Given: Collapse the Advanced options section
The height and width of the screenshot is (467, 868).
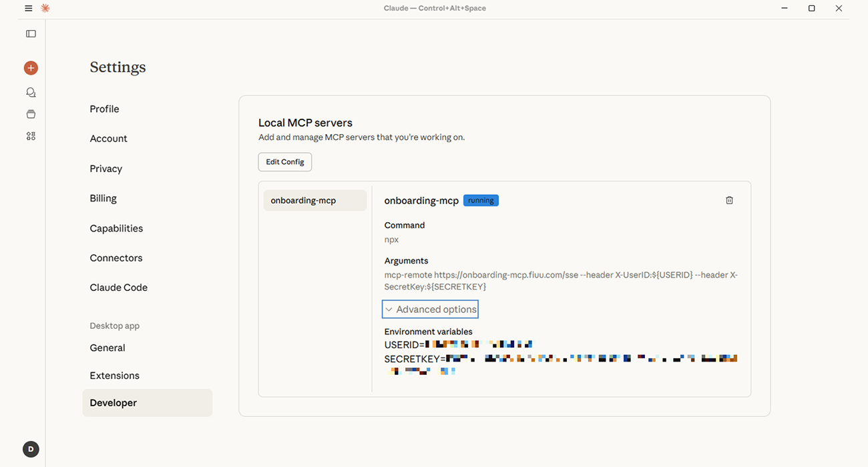Looking at the screenshot, I should tap(430, 309).
